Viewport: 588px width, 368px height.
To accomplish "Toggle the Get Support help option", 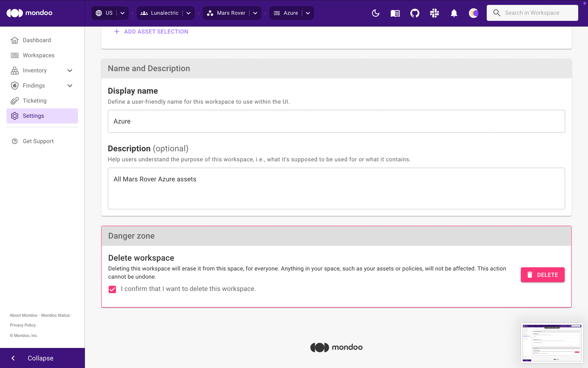I will [38, 141].
